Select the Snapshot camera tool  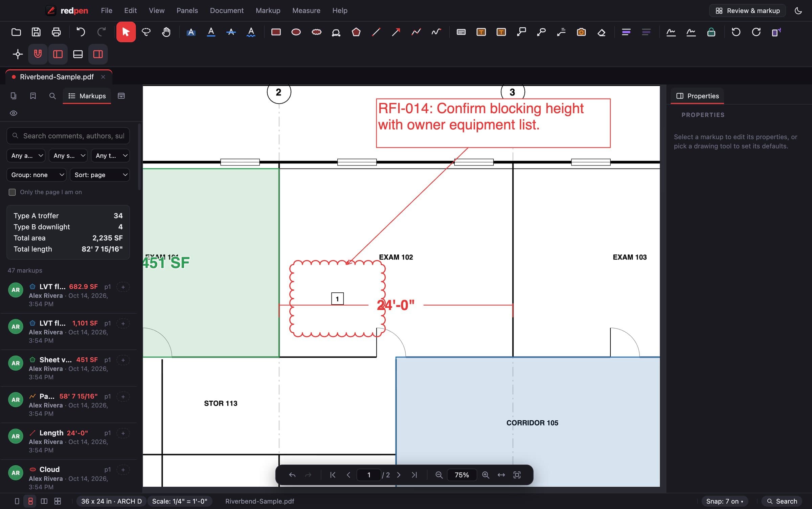click(581, 32)
